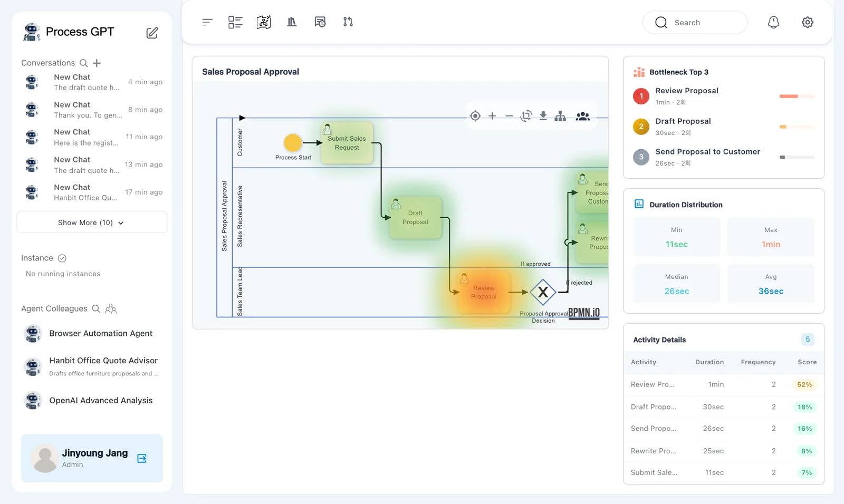This screenshot has width=844, height=504.
Task: Open the library books icon in the top toolbar
Action: 292,22
